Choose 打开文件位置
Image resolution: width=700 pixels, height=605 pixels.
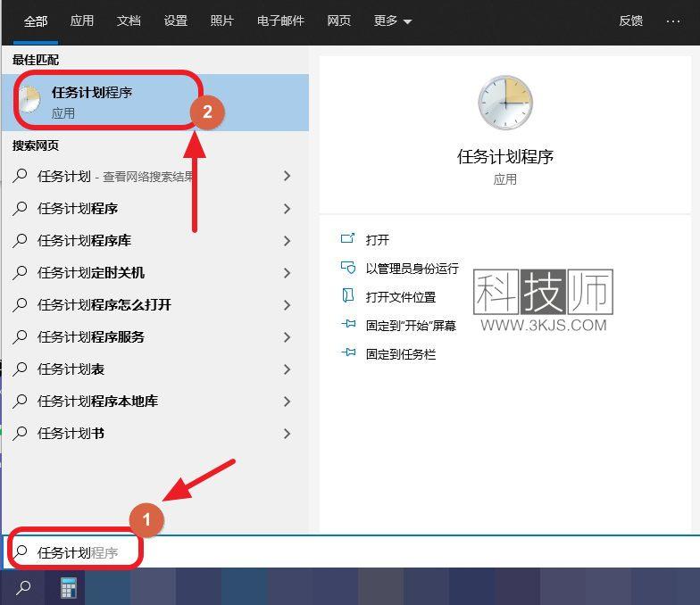point(400,296)
